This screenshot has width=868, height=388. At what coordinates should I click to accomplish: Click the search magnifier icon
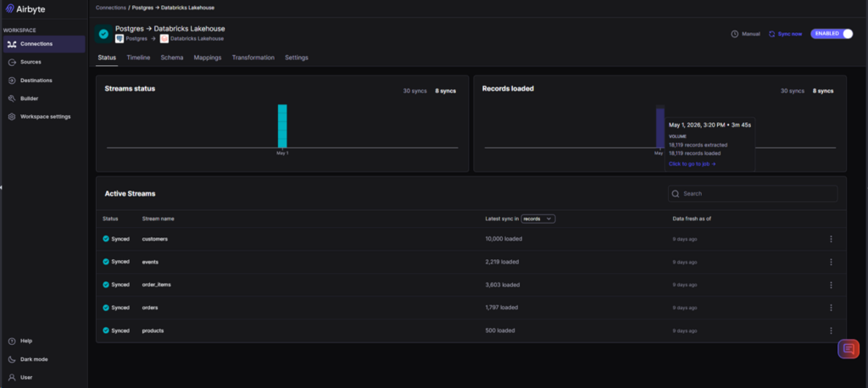tap(676, 194)
